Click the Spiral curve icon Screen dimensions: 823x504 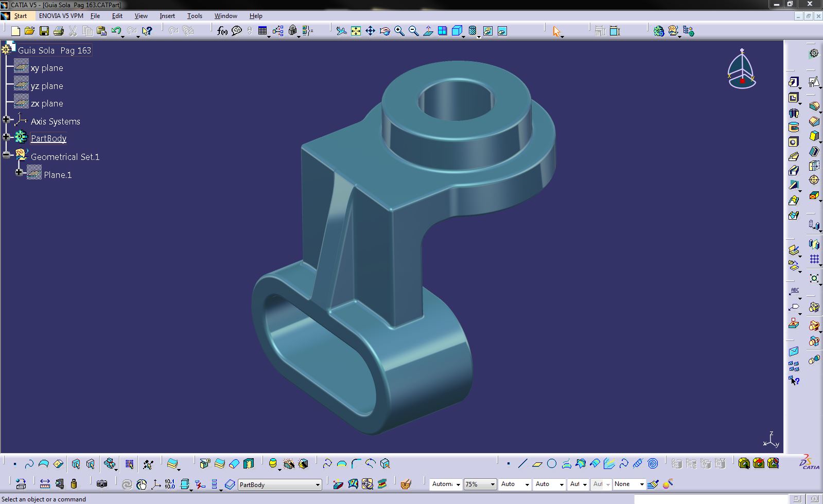click(653, 463)
